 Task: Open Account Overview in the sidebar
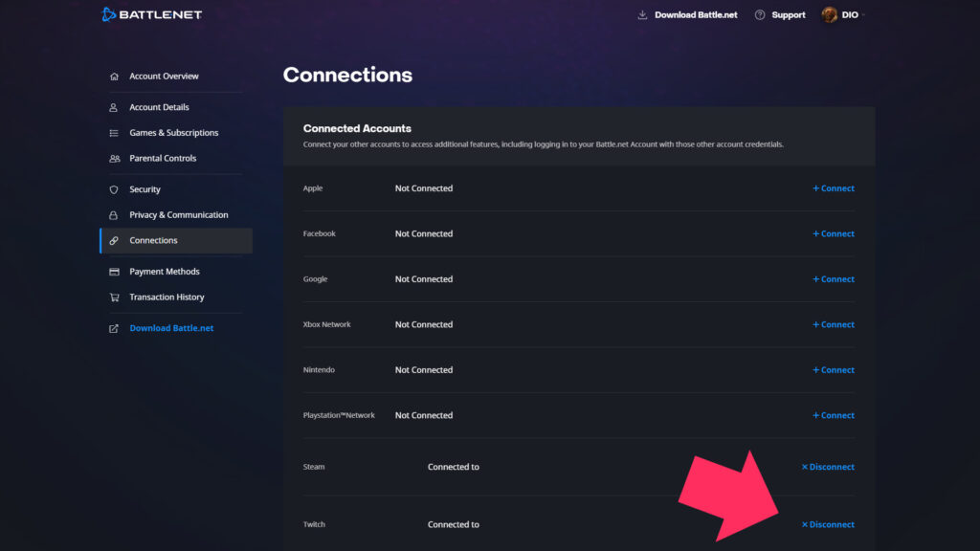pyautogui.click(x=164, y=77)
